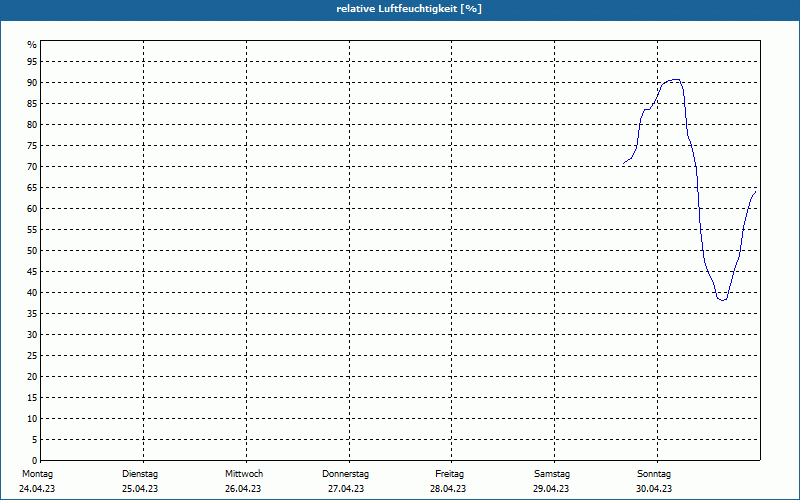Click the chart title 'relative Luftfeuchtigkeit [%]'
800x500 pixels.
click(409, 9)
